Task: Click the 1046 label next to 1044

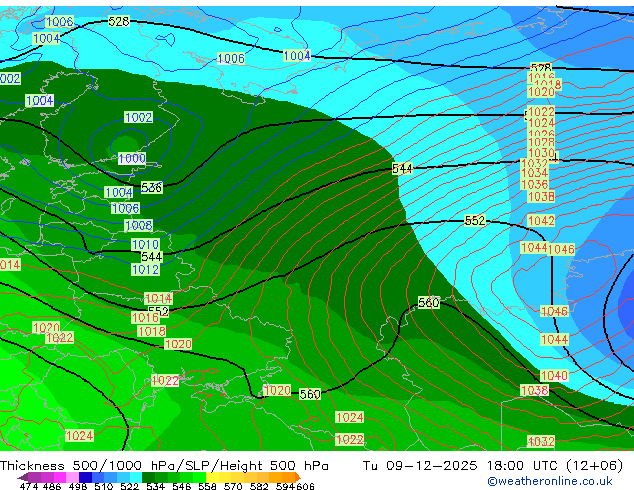Action: [x=561, y=249]
